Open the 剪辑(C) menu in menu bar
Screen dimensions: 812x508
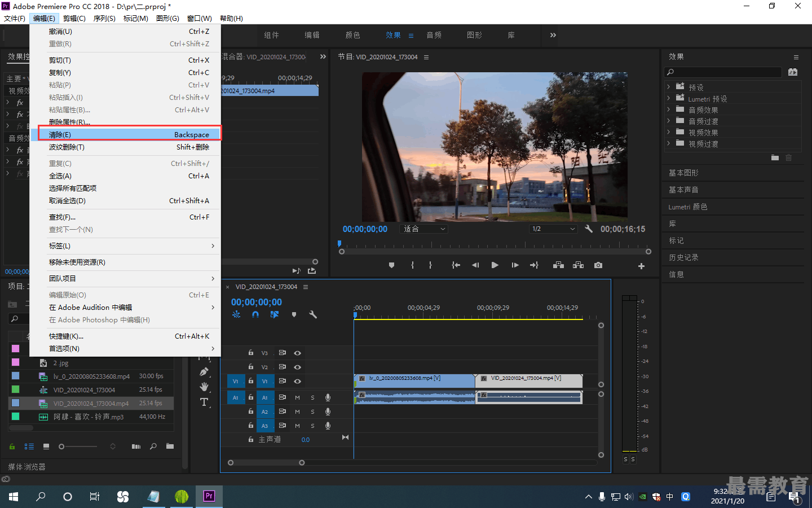pos(74,18)
